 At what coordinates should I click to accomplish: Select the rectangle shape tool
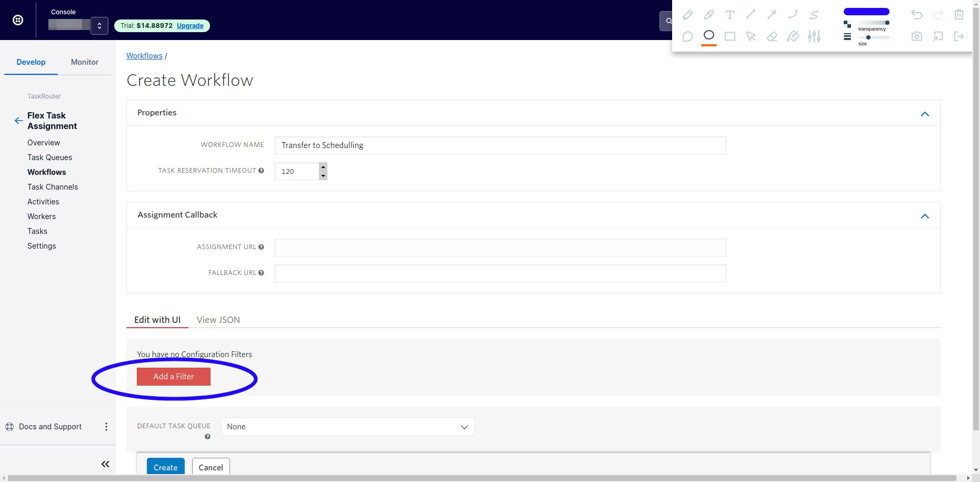[x=729, y=36]
